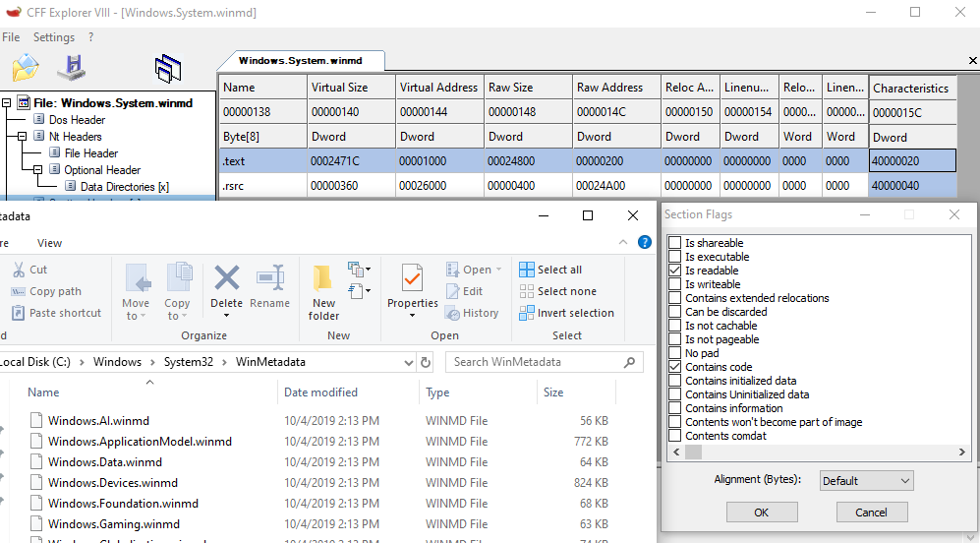Click the Open file icon in CFF Explorer toolbar
The width and height of the screenshot is (980, 543).
tap(25, 68)
